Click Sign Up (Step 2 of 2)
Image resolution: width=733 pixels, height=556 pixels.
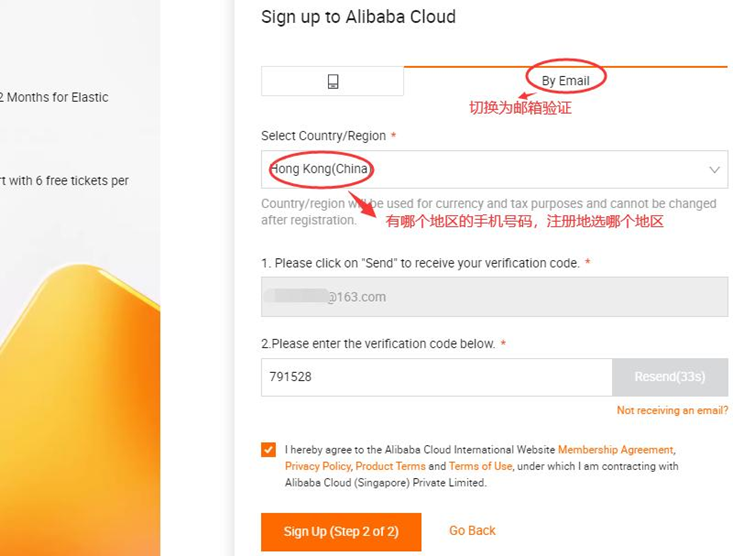(341, 531)
